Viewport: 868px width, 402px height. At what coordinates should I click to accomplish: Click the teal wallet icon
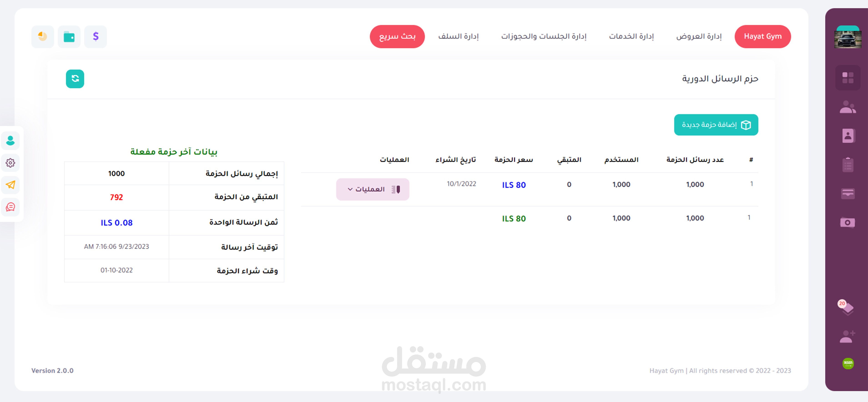(x=69, y=36)
